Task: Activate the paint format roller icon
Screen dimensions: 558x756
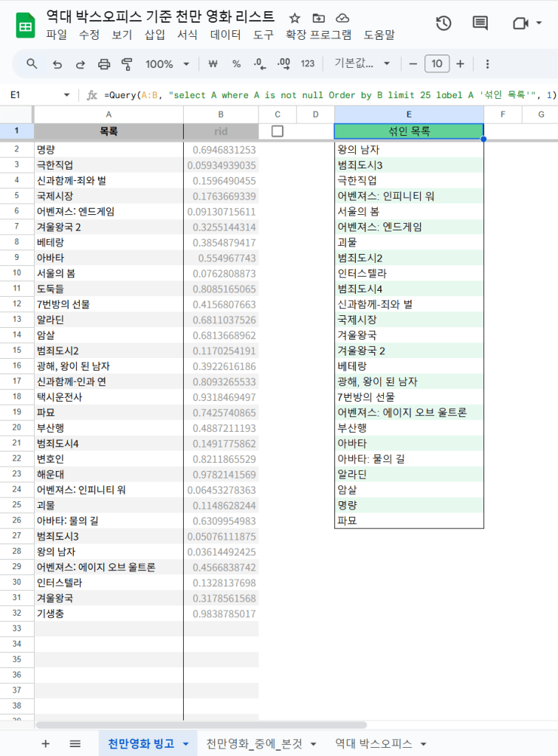Action: click(126, 64)
